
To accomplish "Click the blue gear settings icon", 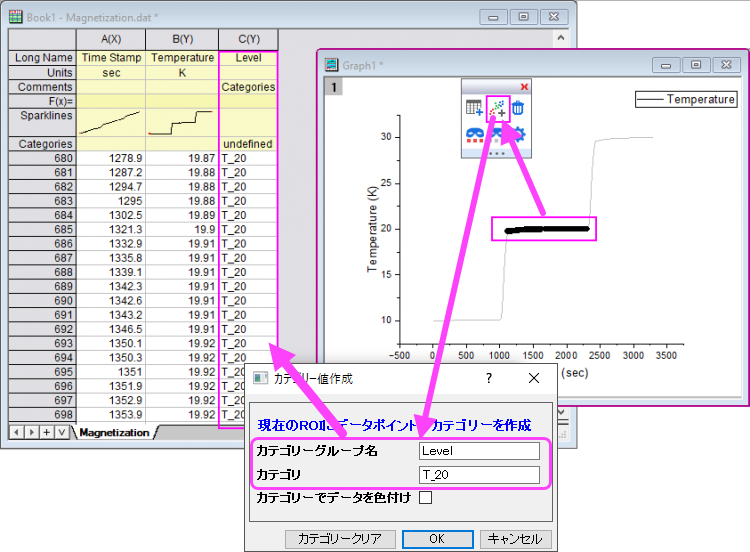I will click(518, 134).
